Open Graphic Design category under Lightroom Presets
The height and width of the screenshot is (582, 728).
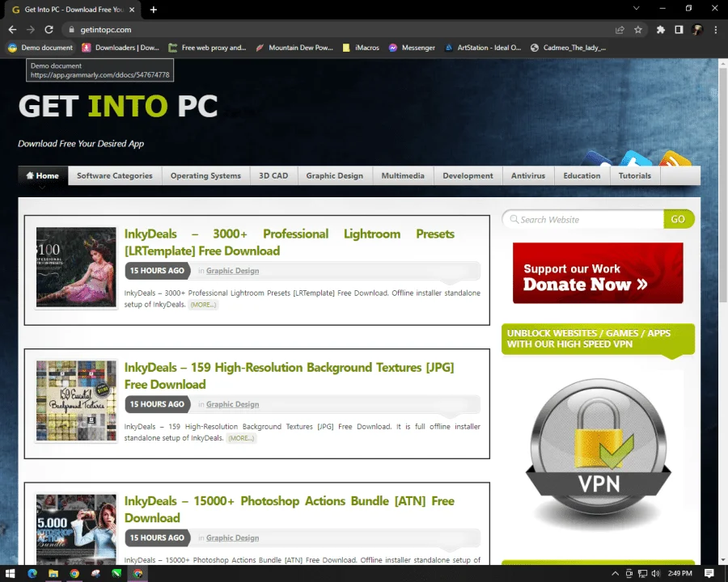pyautogui.click(x=233, y=271)
